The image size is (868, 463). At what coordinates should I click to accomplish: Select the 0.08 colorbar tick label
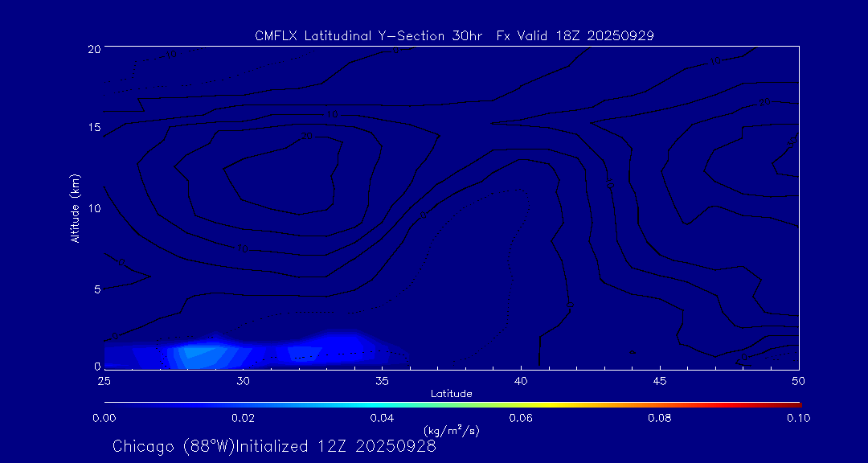coord(660,418)
